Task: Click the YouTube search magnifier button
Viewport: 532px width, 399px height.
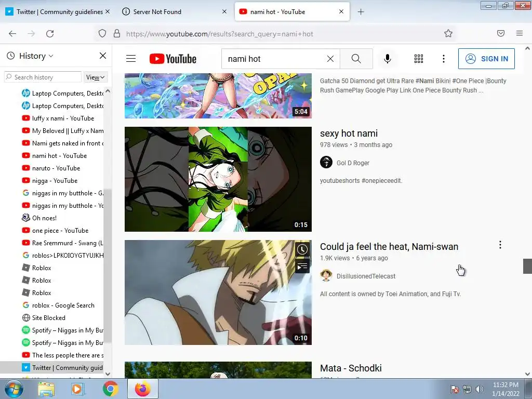Action: coord(356,59)
